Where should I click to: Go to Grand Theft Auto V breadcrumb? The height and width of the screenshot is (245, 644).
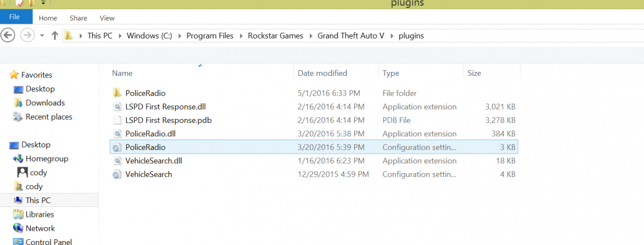tap(351, 36)
